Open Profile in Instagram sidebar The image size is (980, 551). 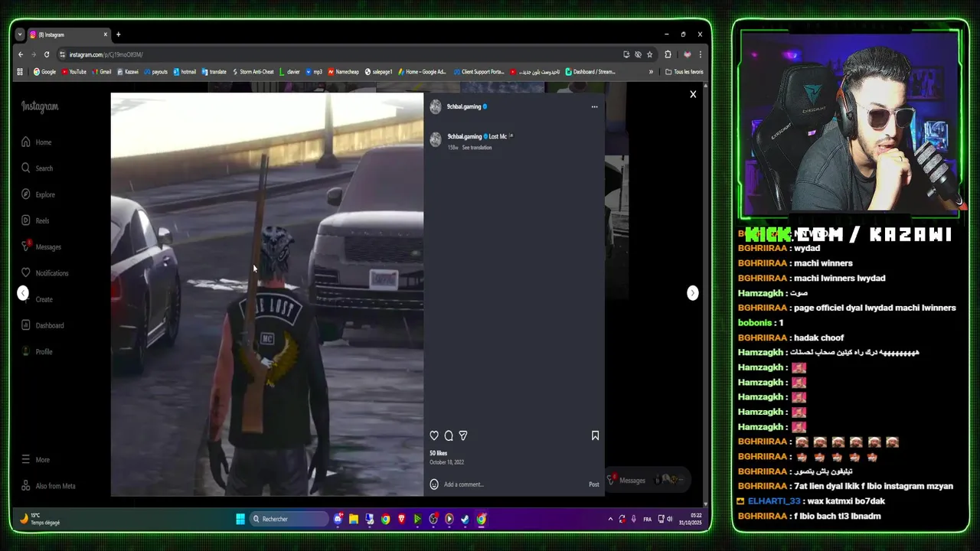click(x=37, y=352)
